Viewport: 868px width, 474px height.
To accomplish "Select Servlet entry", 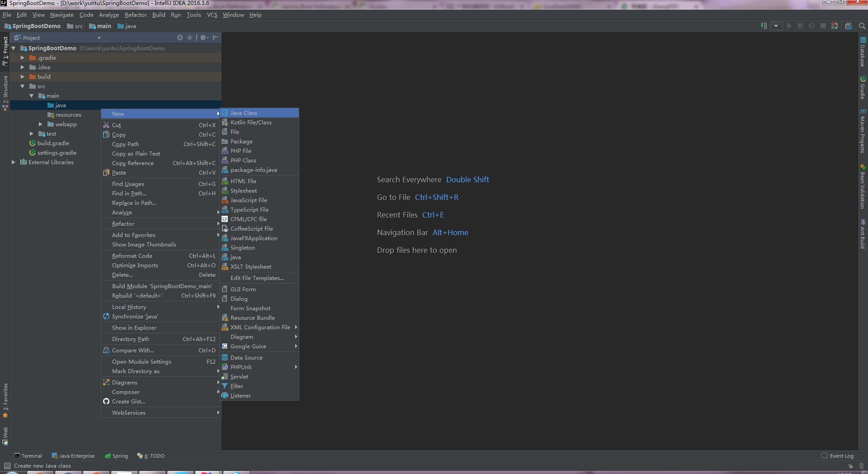I will 259,376.
